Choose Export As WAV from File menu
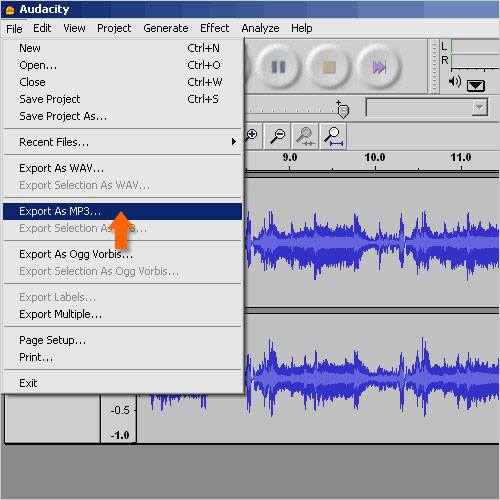The image size is (500, 500). tap(122, 168)
